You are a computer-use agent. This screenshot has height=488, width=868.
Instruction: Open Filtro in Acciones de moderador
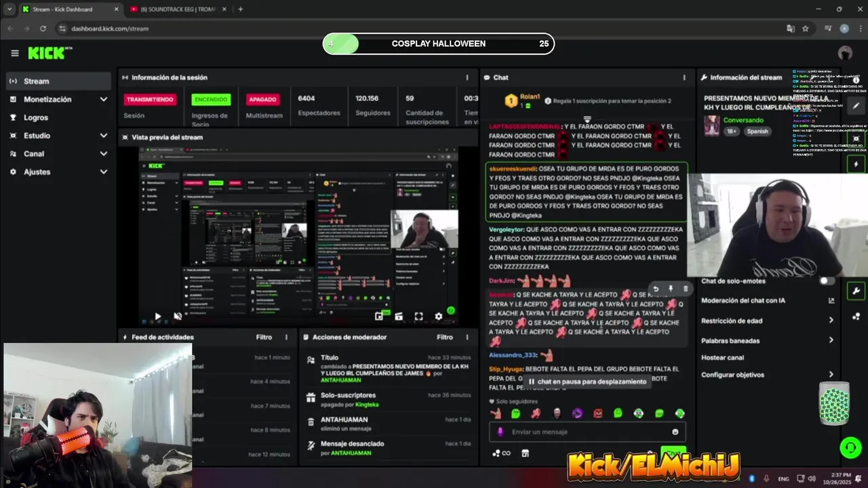pyautogui.click(x=445, y=337)
